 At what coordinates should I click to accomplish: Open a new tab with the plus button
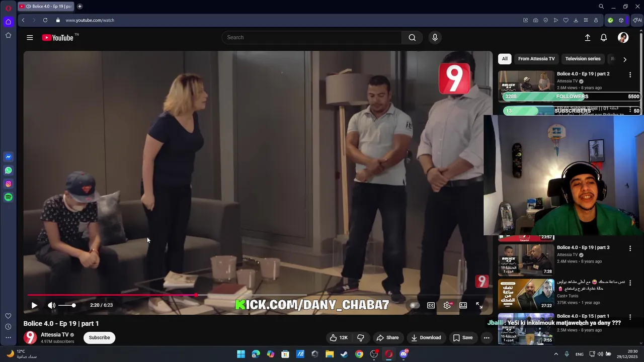(79, 7)
